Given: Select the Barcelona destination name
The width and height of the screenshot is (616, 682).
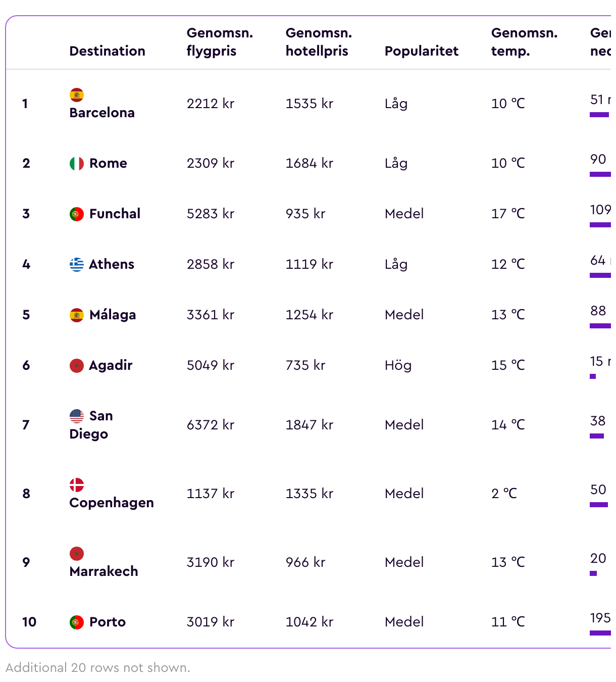Looking at the screenshot, I should click(x=102, y=113).
